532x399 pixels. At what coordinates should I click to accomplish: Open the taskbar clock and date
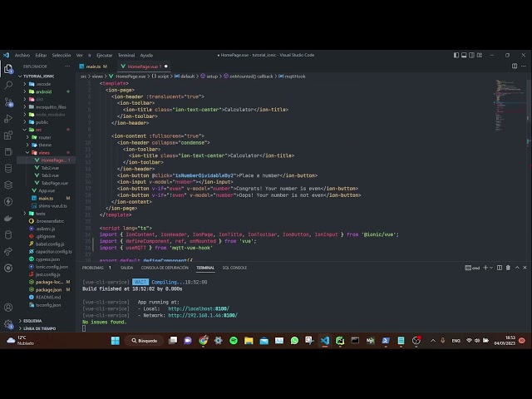pyautogui.click(x=505, y=340)
